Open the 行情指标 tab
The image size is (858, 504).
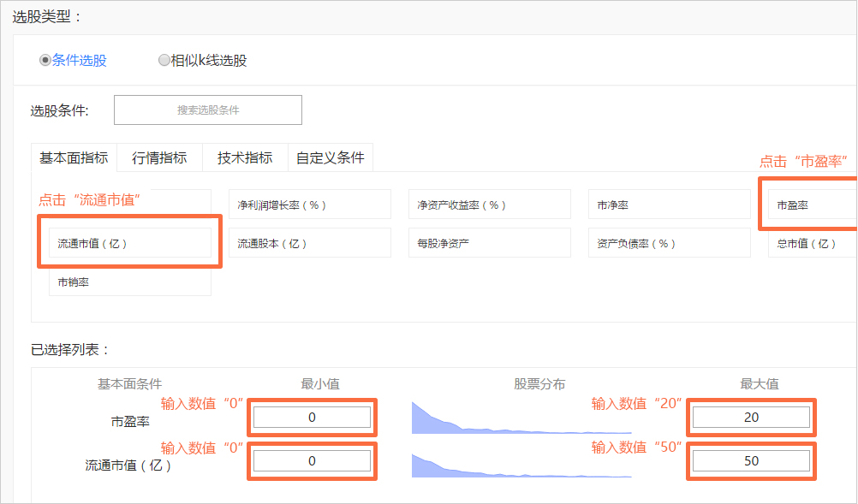coord(160,158)
